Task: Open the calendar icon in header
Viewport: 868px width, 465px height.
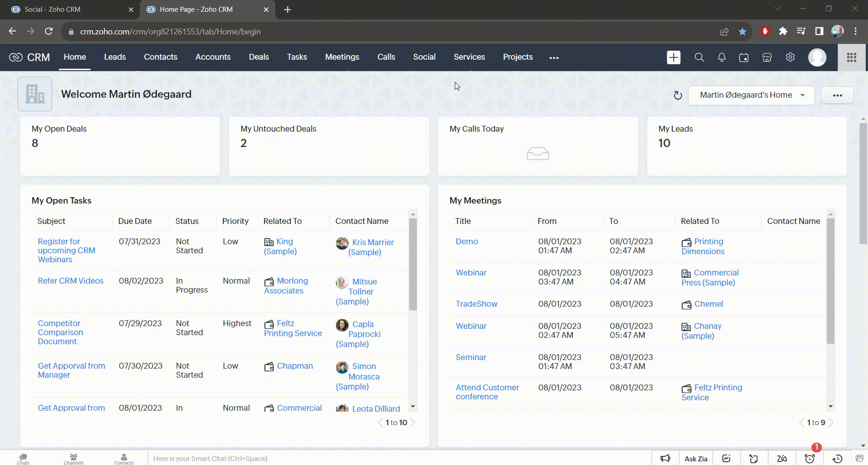Action: [744, 57]
